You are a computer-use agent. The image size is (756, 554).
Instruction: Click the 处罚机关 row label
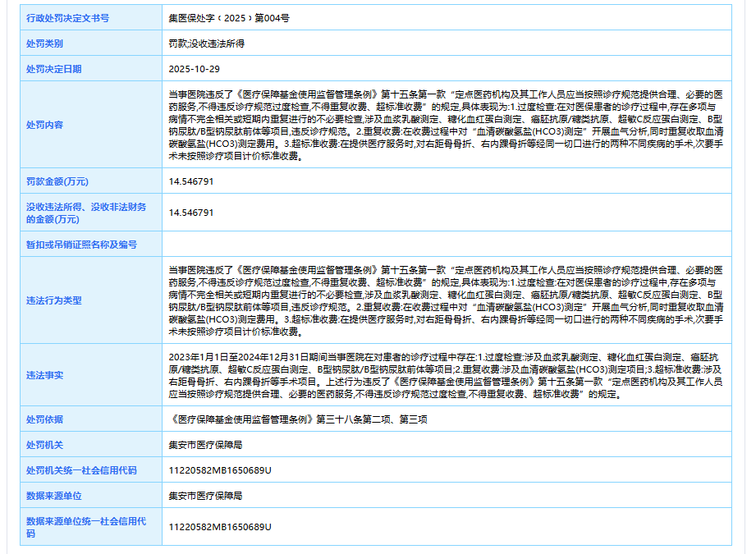[x=44, y=445]
